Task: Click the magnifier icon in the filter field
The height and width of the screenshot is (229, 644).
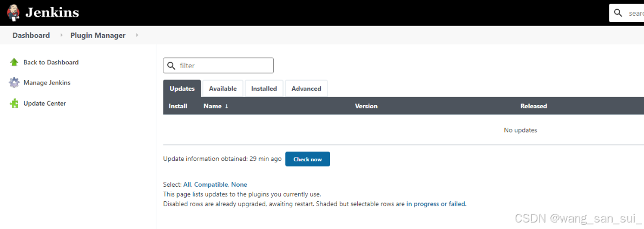Action: point(171,66)
